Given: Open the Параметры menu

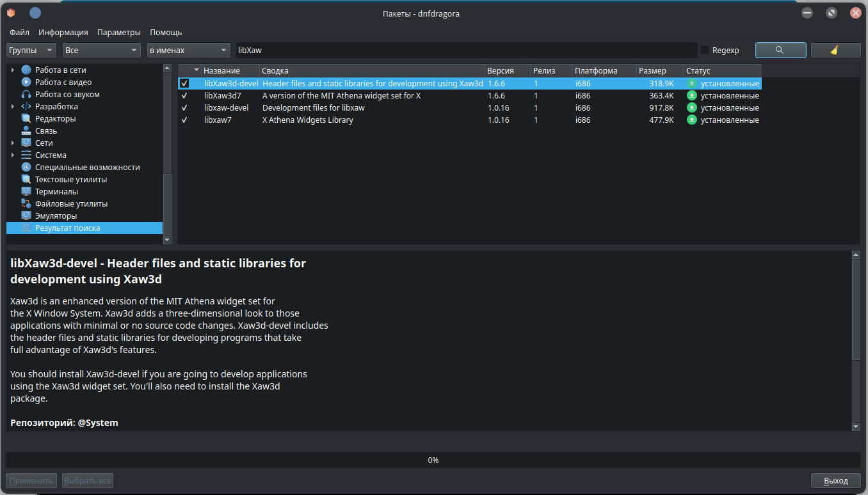Looking at the screenshot, I should 118,32.
